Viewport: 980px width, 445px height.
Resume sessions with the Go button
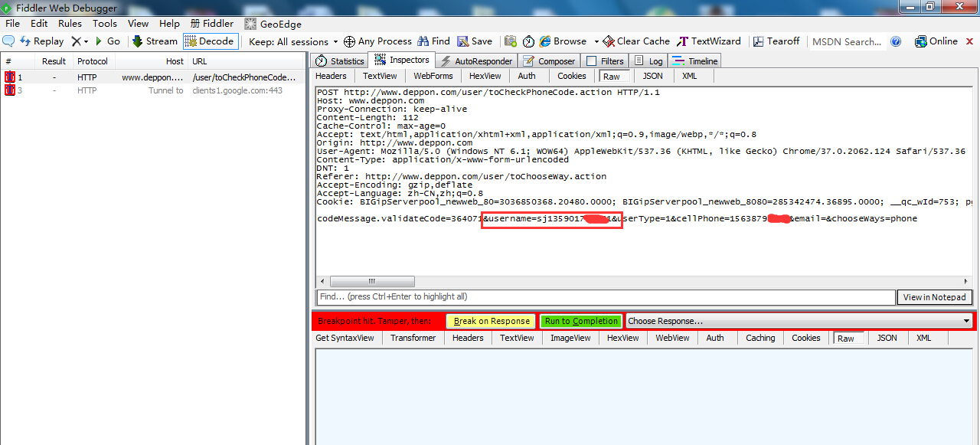point(107,41)
